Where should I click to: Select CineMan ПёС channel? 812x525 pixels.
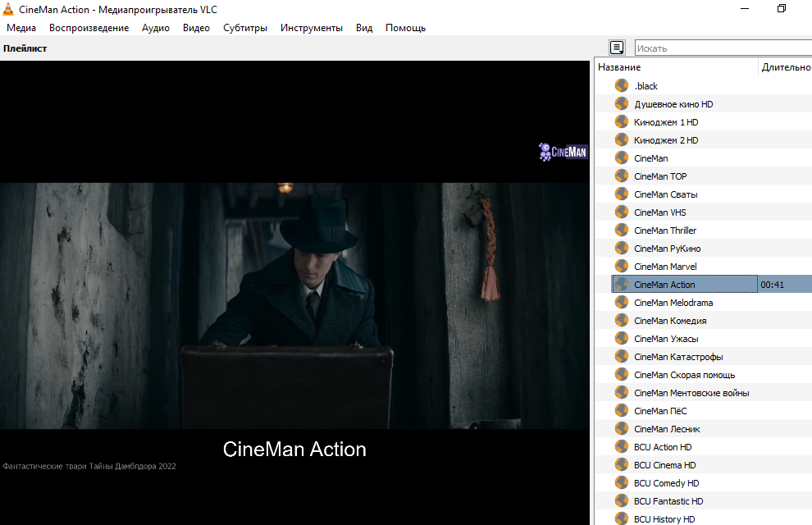coord(660,411)
